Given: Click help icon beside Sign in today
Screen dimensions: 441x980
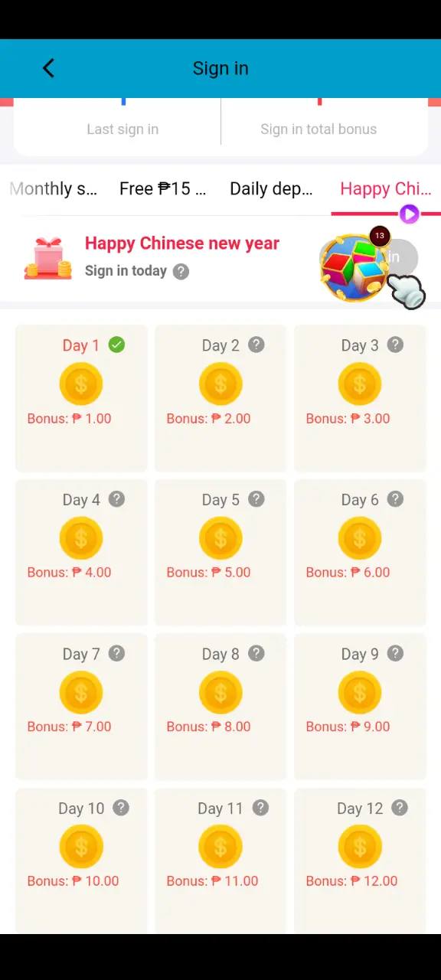Looking at the screenshot, I should coord(181,271).
